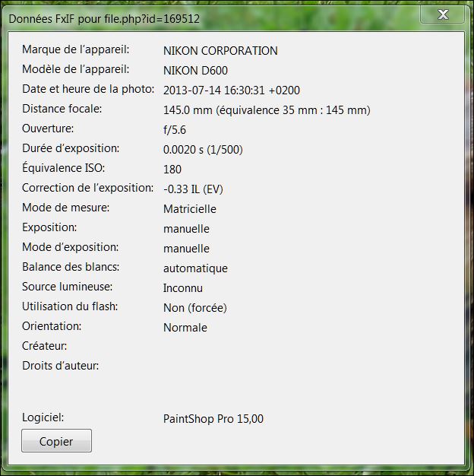Click the exposure time '0.0020 s (1/500)'

tap(203, 149)
